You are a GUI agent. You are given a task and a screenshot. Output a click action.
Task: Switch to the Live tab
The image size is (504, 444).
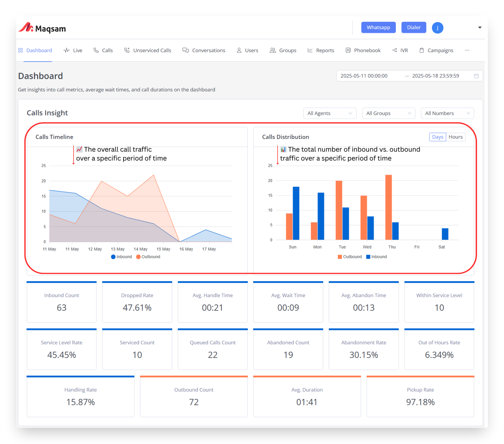[x=73, y=50]
